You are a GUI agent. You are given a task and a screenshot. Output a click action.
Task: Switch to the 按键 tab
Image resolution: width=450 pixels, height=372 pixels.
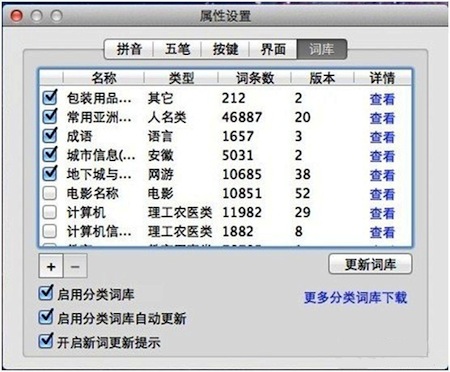click(x=225, y=49)
